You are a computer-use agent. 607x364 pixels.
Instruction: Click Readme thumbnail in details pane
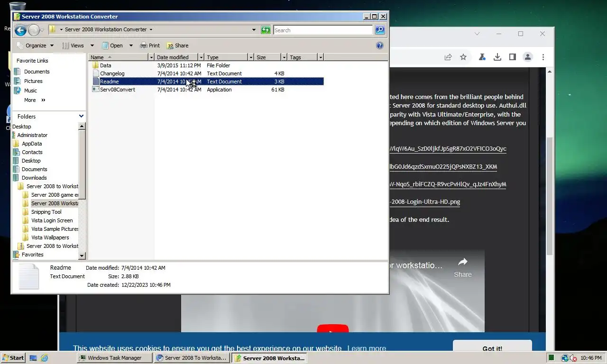(x=28, y=276)
